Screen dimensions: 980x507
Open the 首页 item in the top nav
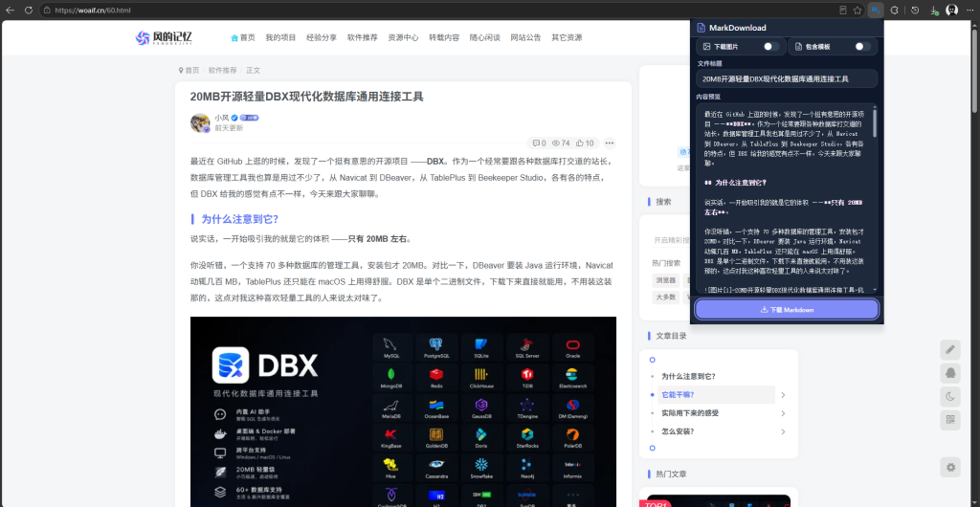243,37
